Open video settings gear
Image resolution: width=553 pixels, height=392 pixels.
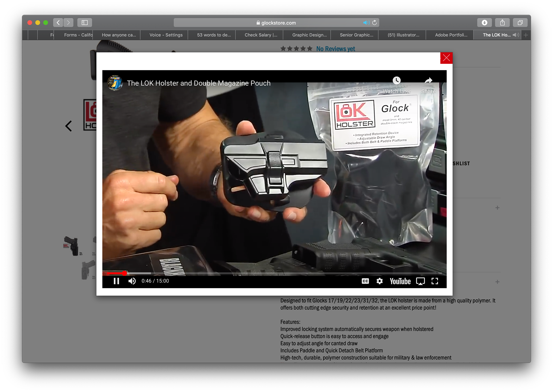click(380, 281)
